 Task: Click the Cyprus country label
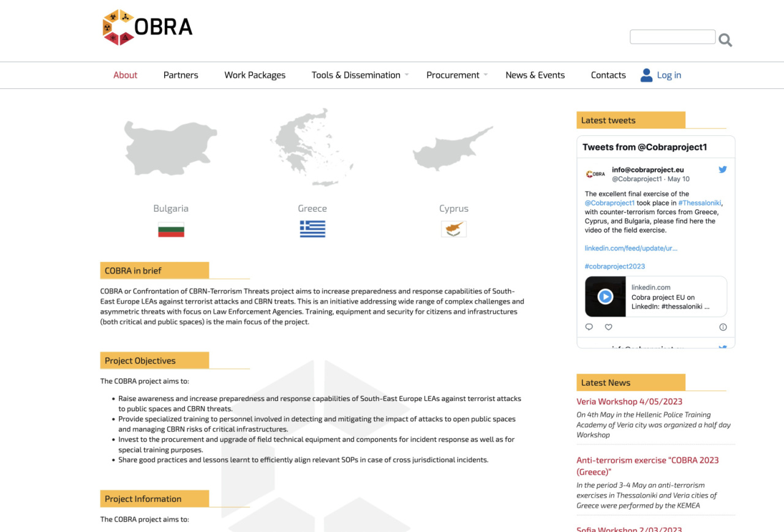454,208
